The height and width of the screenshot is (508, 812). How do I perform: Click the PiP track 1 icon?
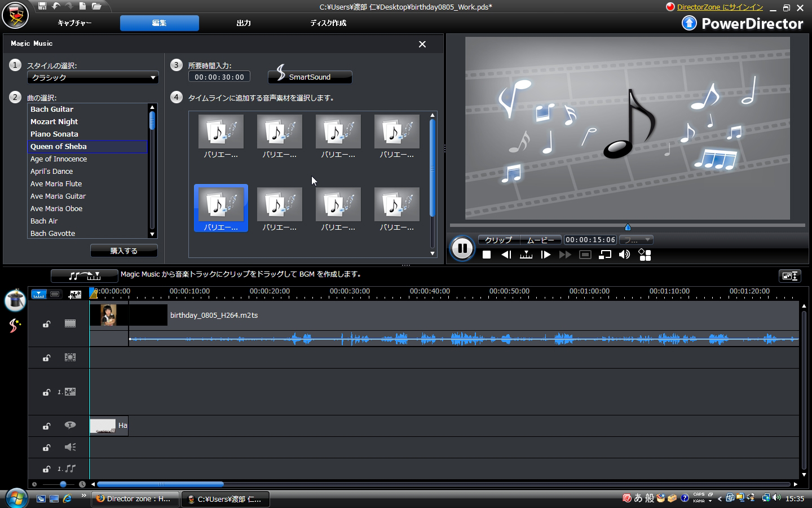(x=70, y=392)
